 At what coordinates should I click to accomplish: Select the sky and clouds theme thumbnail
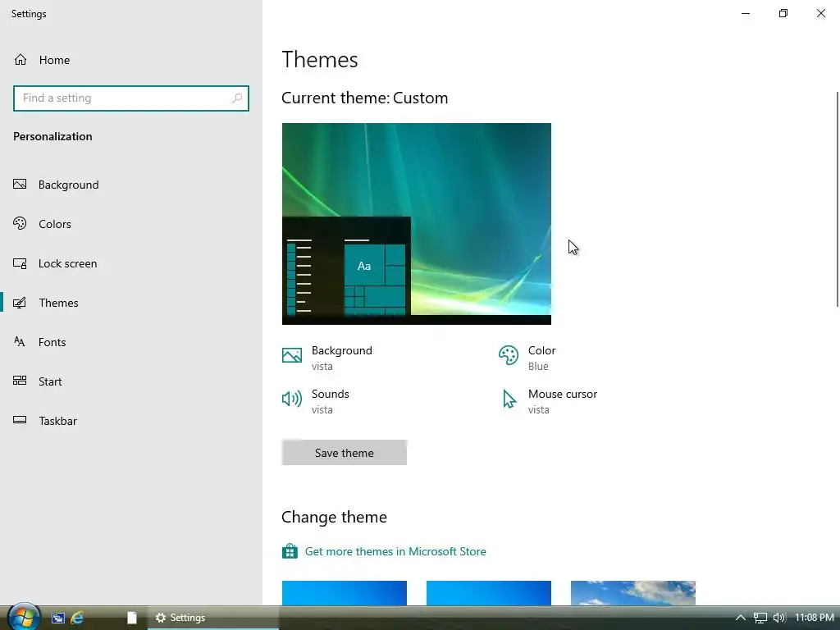[x=633, y=593]
